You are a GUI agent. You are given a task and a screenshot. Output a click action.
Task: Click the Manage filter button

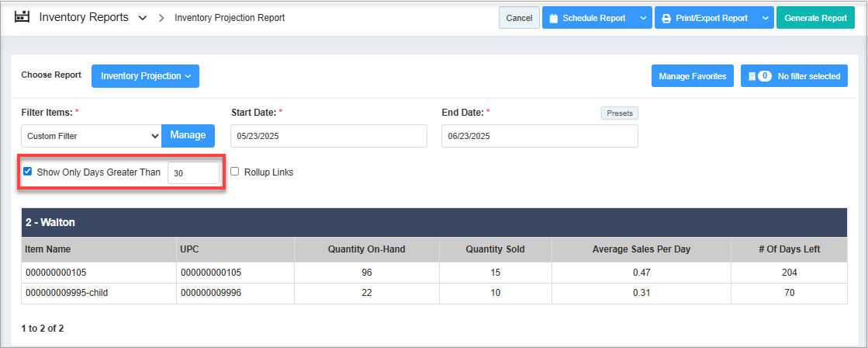[188, 135]
